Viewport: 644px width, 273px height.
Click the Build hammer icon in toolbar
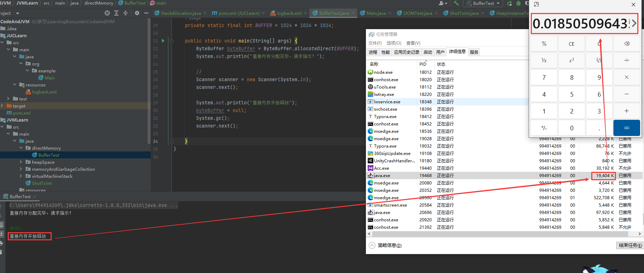456,3
